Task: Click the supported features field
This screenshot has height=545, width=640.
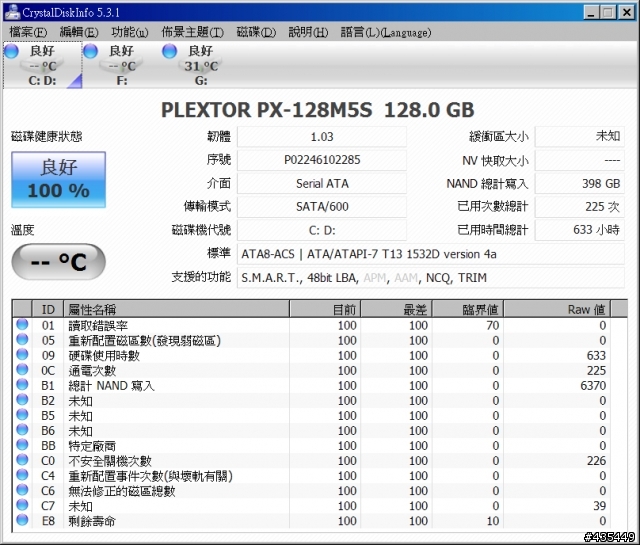Action: click(431, 278)
